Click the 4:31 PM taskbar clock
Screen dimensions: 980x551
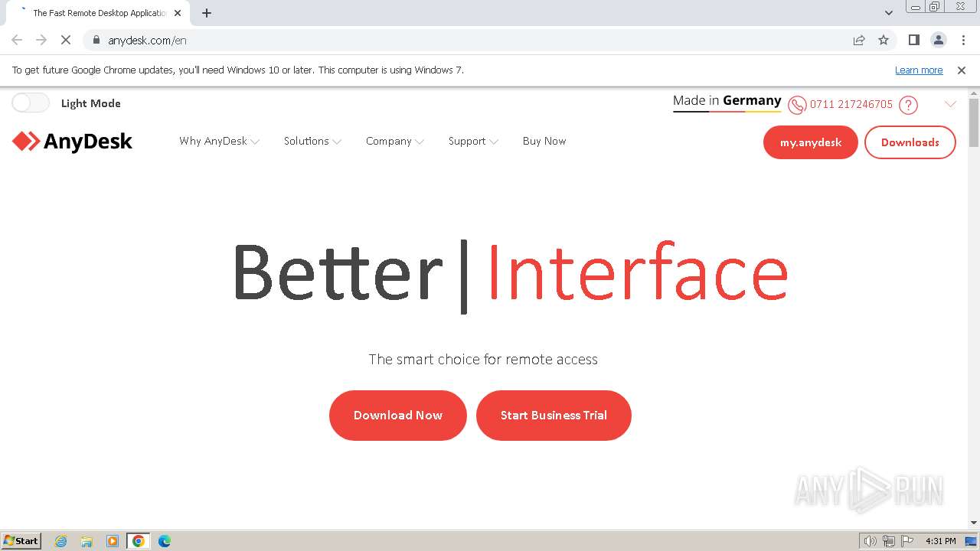point(940,541)
